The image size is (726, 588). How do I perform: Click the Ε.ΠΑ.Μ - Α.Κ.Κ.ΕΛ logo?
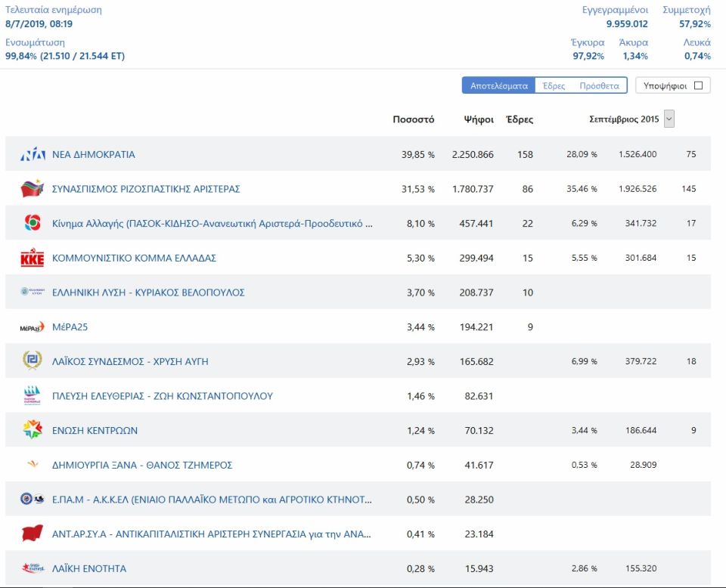[33, 499]
